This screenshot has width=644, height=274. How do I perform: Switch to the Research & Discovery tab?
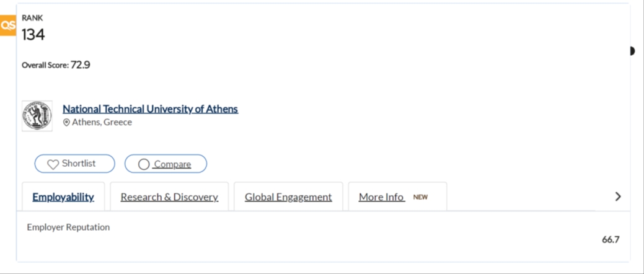(x=169, y=197)
